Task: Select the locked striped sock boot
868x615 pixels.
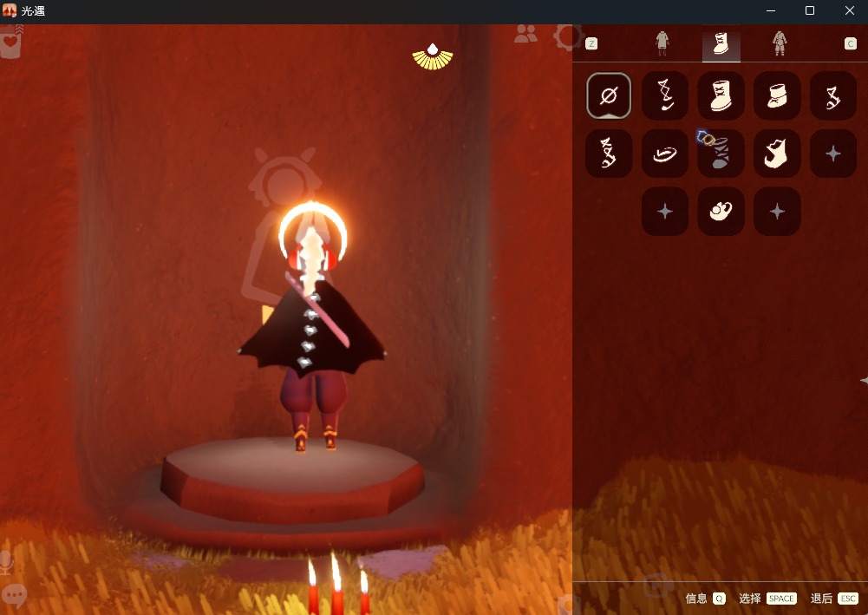Action: pos(721,154)
